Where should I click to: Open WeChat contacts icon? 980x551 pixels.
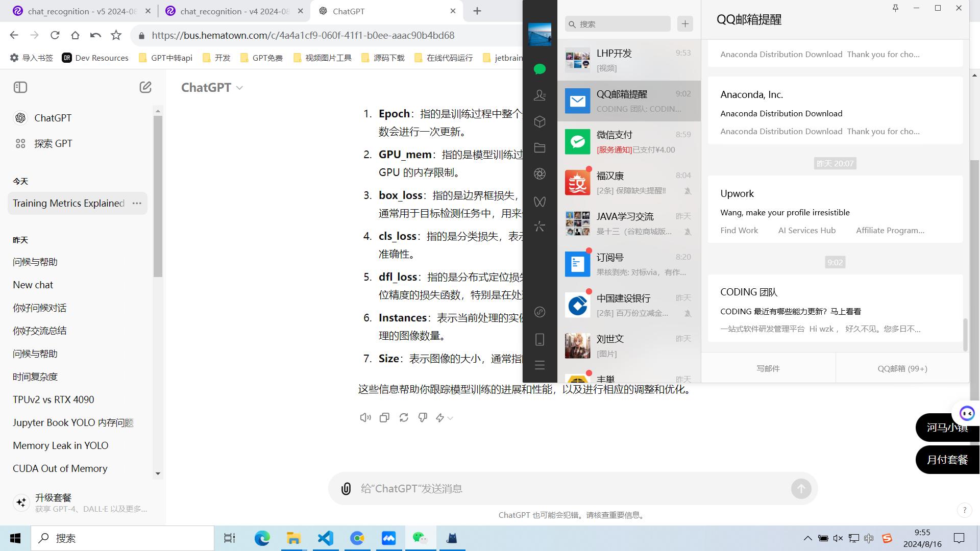click(540, 95)
